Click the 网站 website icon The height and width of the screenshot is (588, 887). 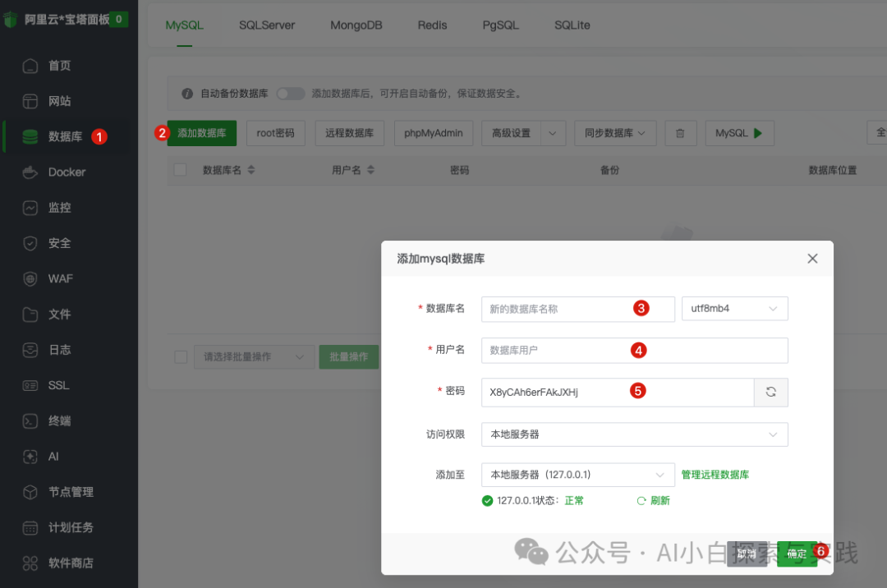pos(30,101)
